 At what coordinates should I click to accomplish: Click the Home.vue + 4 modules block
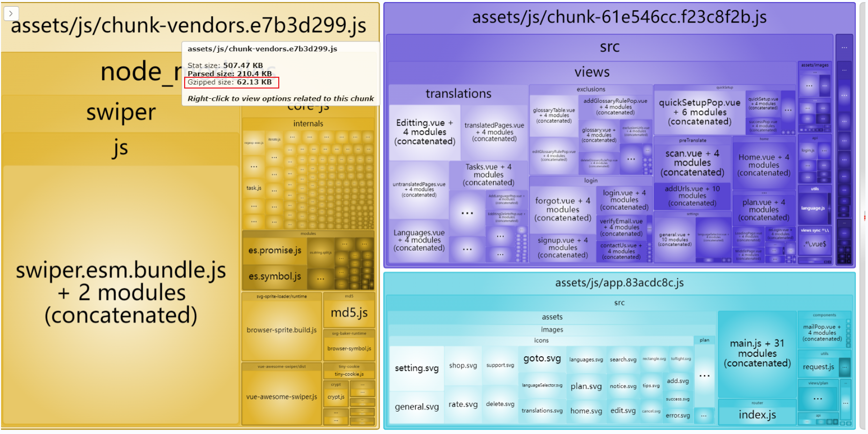[x=764, y=165]
